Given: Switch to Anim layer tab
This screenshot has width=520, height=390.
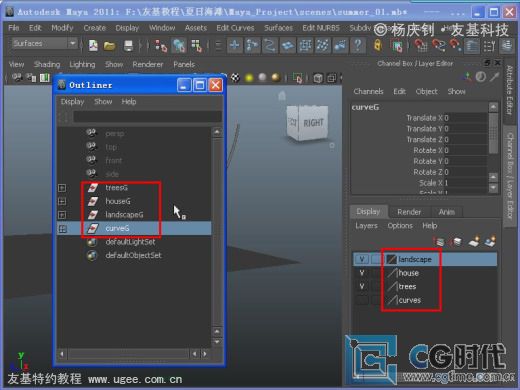Looking at the screenshot, I should [x=446, y=212].
